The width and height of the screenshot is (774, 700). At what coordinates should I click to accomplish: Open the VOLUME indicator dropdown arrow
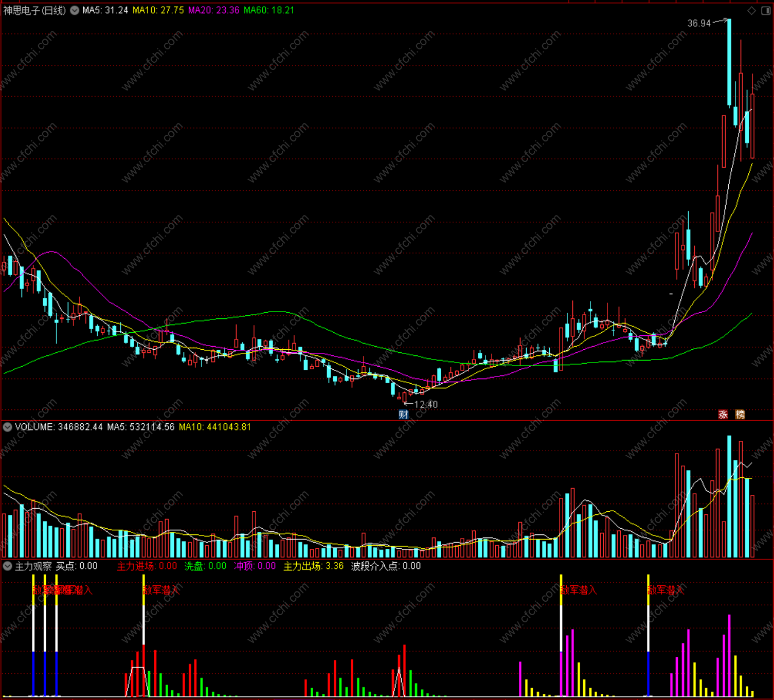[x=8, y=427]
